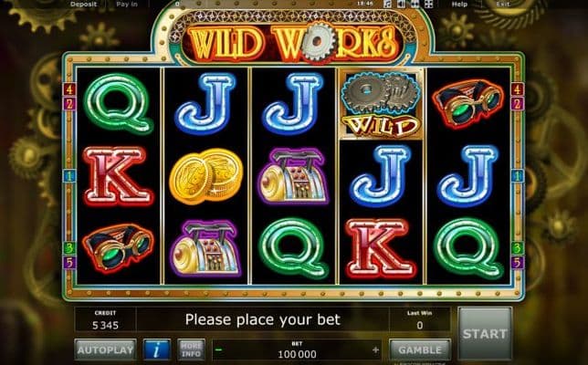Select the gold coins symbol on reel two
Viewport: 588px width, 365px height.
(205, 176)
